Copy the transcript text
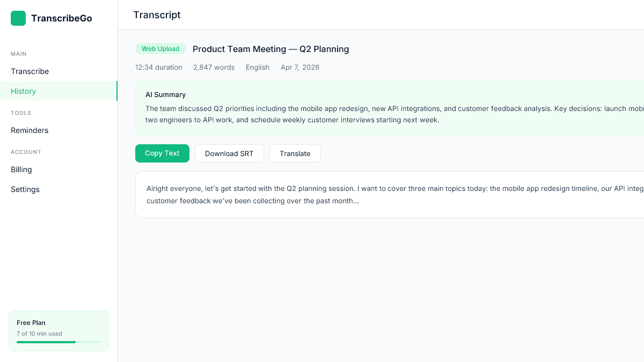 [162, 153]
